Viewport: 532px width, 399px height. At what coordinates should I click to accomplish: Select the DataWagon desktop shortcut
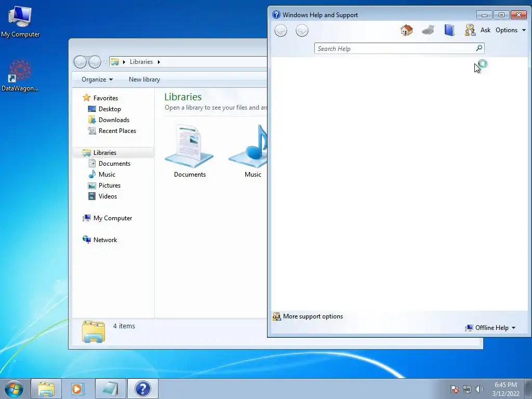[20, 75]
